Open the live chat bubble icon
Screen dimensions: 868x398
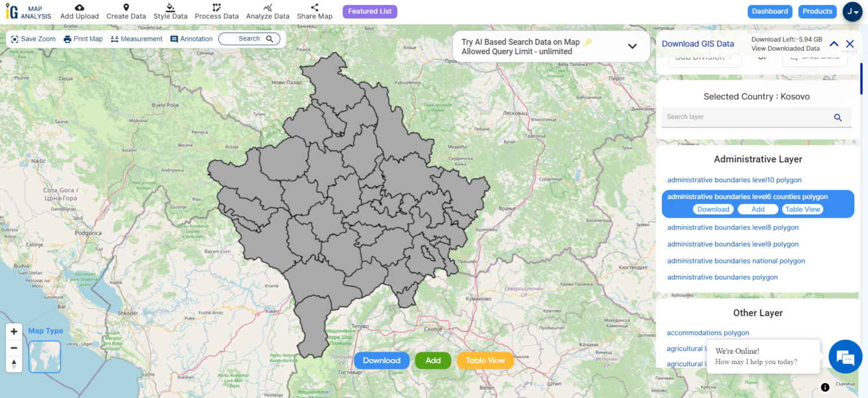point(845,356)
